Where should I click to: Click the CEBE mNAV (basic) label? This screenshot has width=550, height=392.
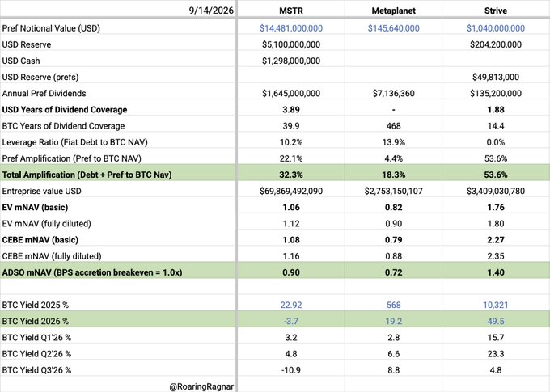40,240
